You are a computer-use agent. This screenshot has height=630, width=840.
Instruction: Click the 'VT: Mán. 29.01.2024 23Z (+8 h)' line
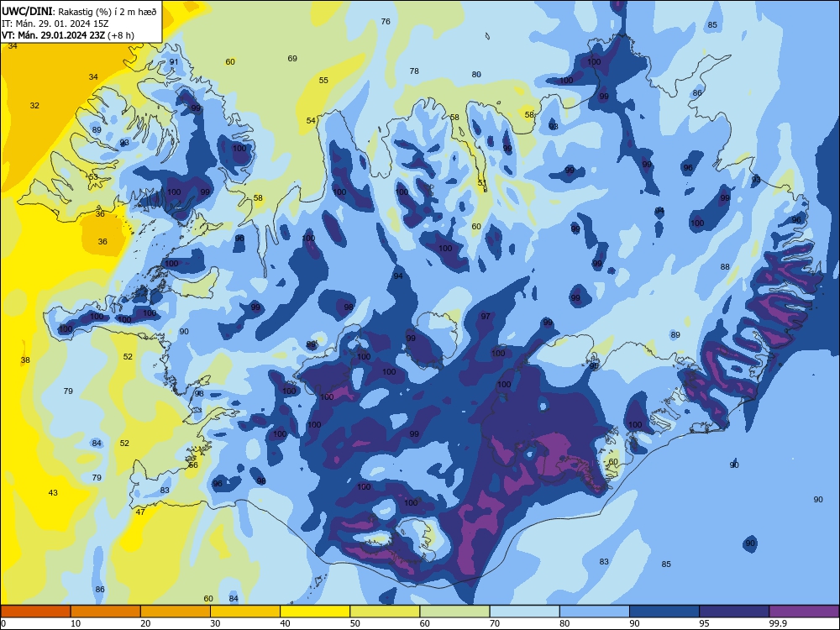pyautogui.click(x=68, y=35)
